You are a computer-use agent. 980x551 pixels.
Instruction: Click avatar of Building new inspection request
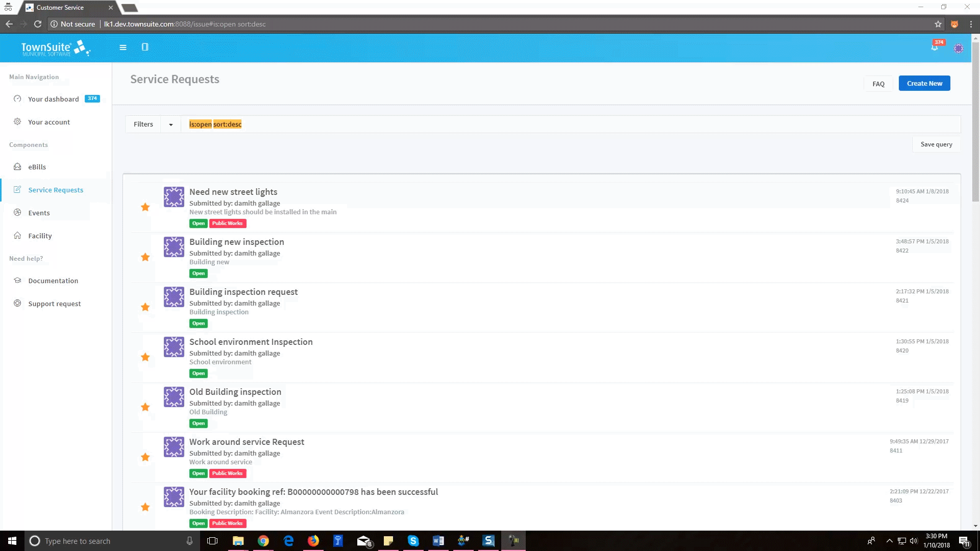click(x=174, y=247)
